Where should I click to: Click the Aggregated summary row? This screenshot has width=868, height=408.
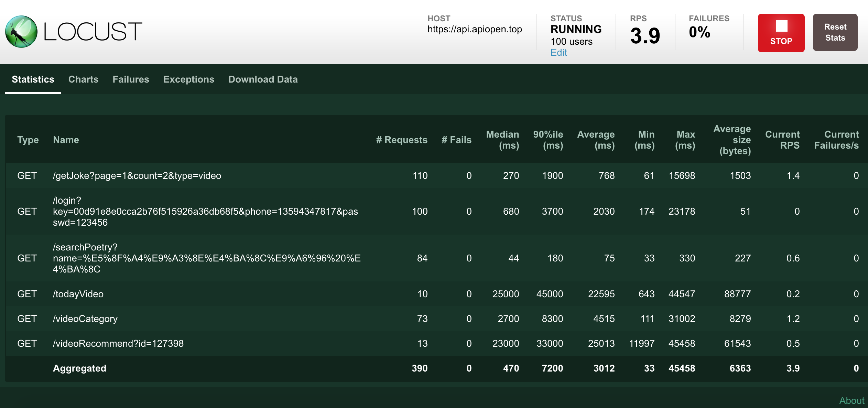80,368
